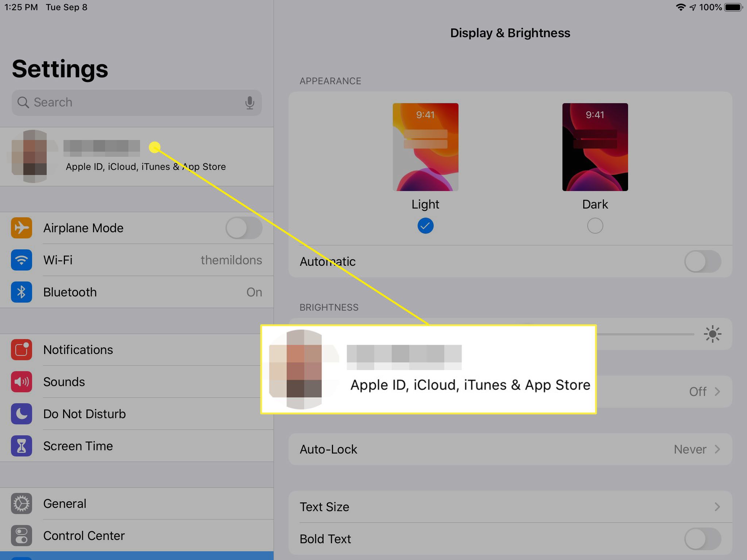The image size is (747, 560).
Task: Tap the Display & Brightness title
Action: coord(510,33)
